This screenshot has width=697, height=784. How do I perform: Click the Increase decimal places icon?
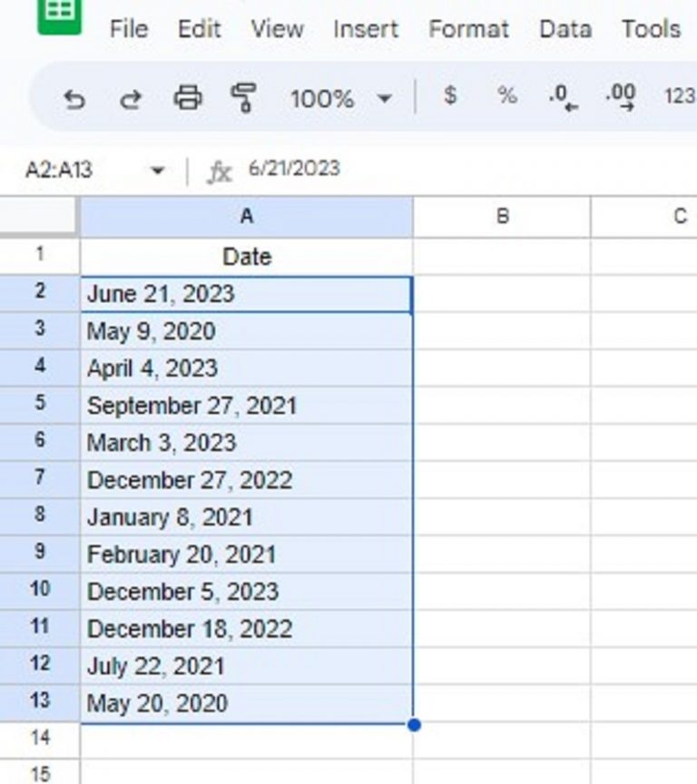621,97
